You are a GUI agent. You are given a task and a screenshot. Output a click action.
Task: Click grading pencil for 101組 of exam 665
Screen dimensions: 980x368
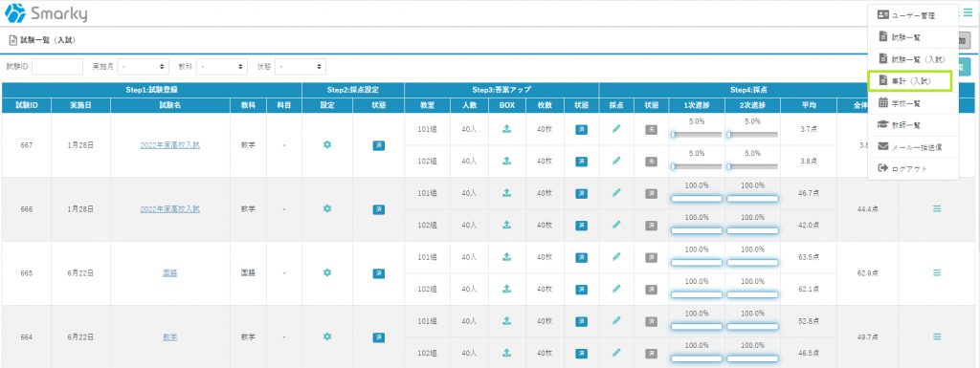click(x=616, y=256)
